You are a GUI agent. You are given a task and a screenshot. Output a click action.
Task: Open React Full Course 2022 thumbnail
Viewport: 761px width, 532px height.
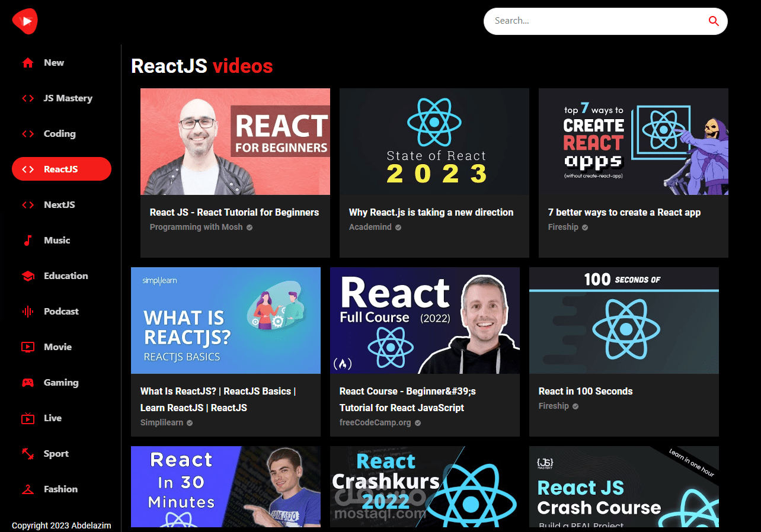point(425,321)
